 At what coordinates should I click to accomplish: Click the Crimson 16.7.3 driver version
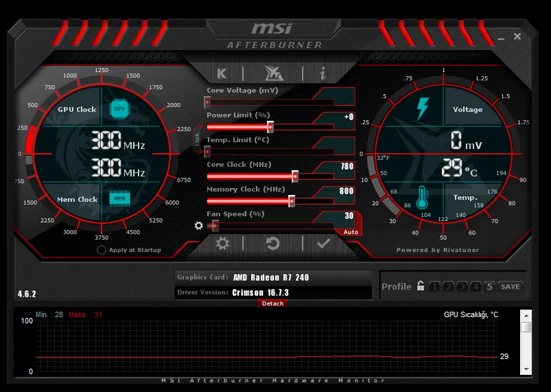pos(260,292)
